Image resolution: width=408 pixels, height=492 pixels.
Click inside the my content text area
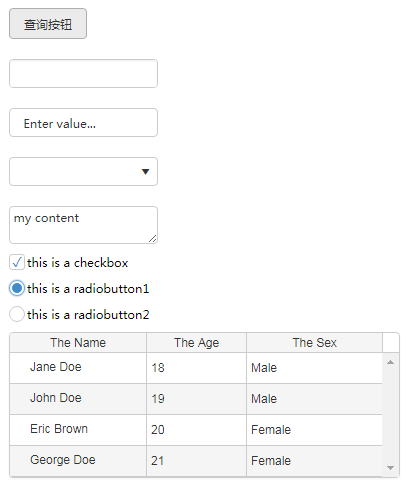click(83, 225)
